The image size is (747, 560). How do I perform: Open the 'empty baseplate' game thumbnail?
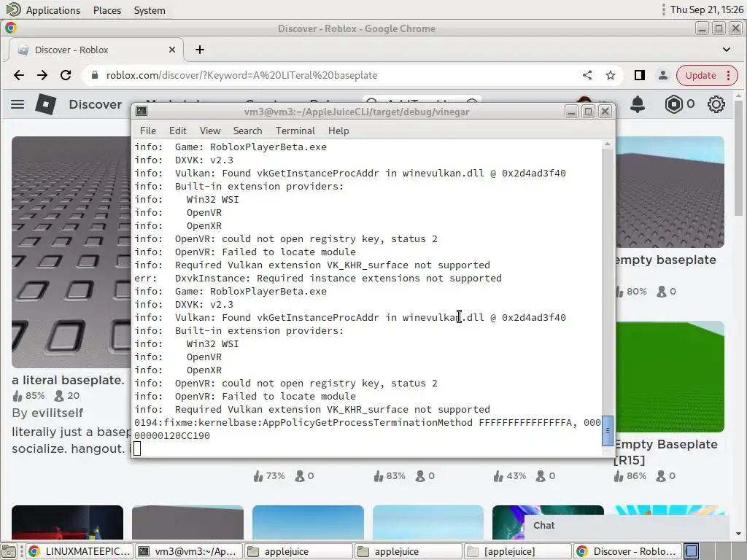(670, 192)
